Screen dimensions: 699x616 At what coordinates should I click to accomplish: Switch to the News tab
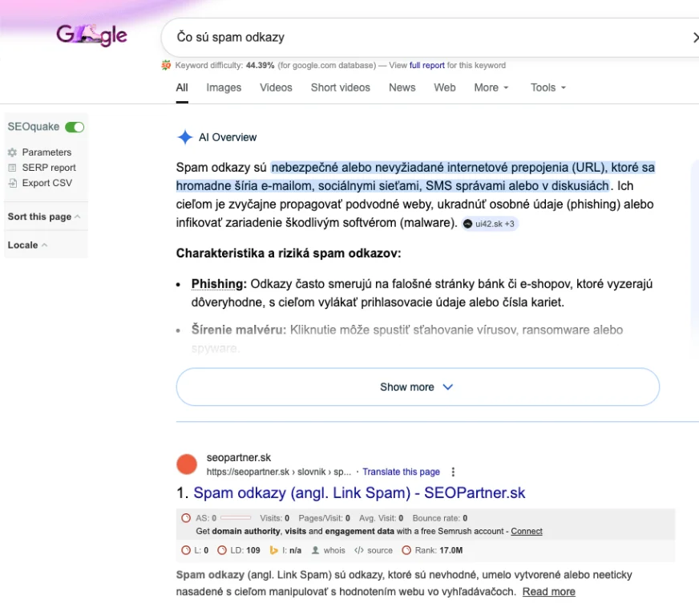tap(402, 87)
